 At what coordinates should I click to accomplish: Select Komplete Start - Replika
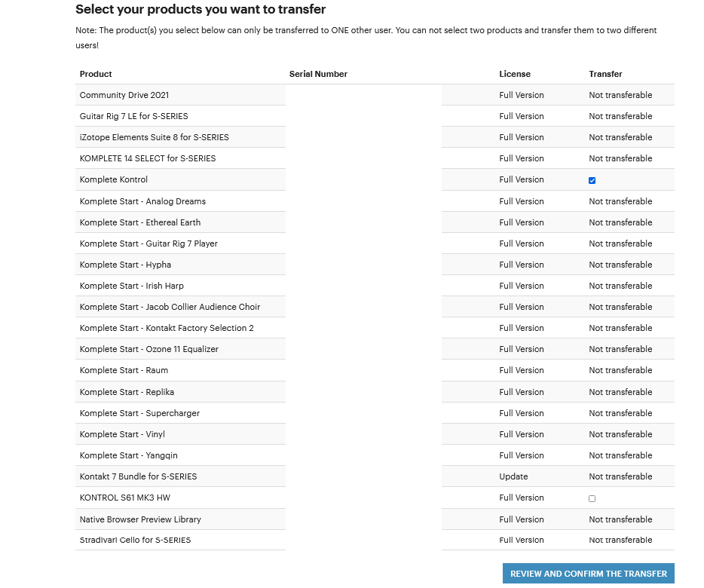127,392
